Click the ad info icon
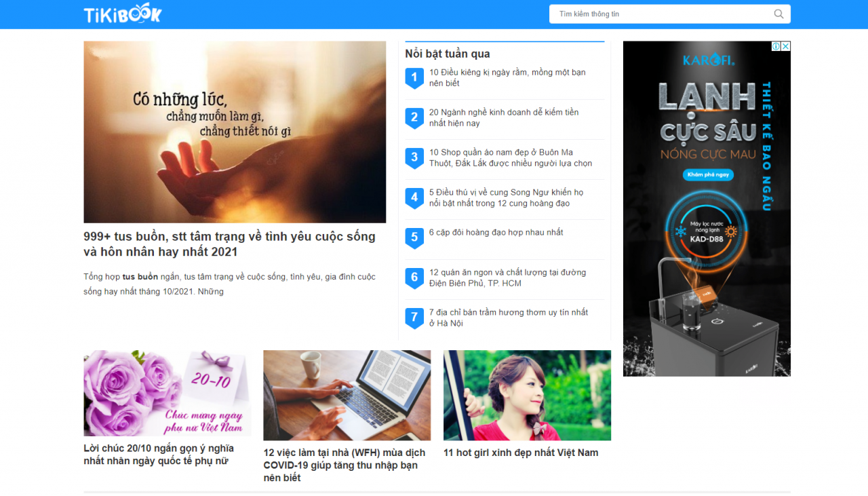The height and width of the screenshot is (496, 868). [776, 46]
